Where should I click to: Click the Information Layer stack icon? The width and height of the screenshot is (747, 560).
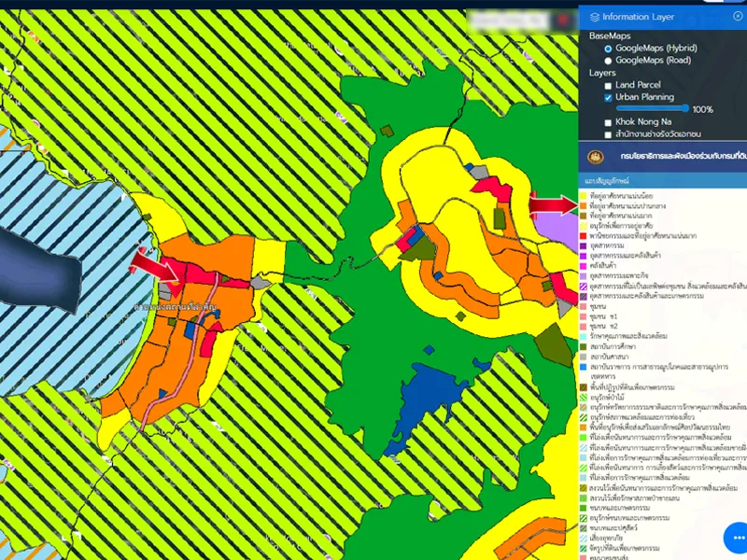[x=594, y=17]
